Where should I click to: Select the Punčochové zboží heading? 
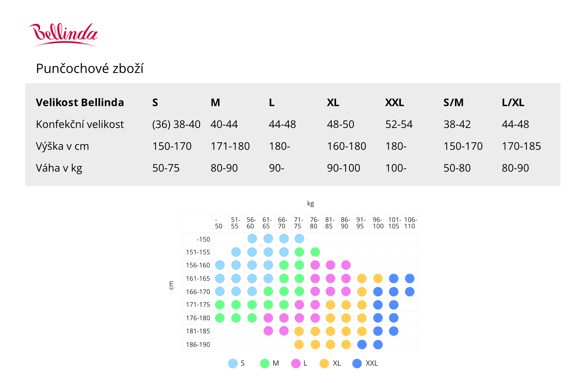[x=90, y=69]
